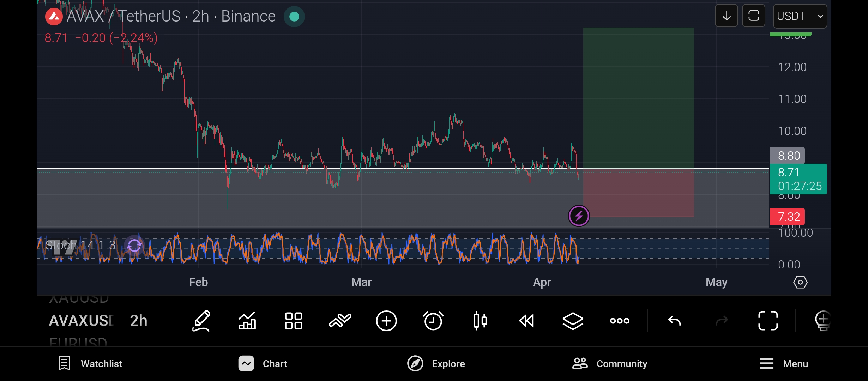Tap the 8.71 −0.20 (−2.24%) price change text
Image resolution: width=868 pixels, height=381 pixels.
coord(101,38)
